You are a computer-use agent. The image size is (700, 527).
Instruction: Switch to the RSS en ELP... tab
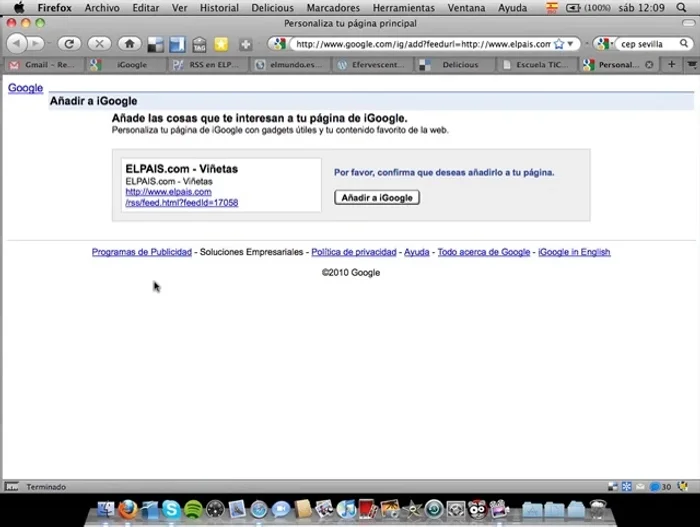coord(209,65)
